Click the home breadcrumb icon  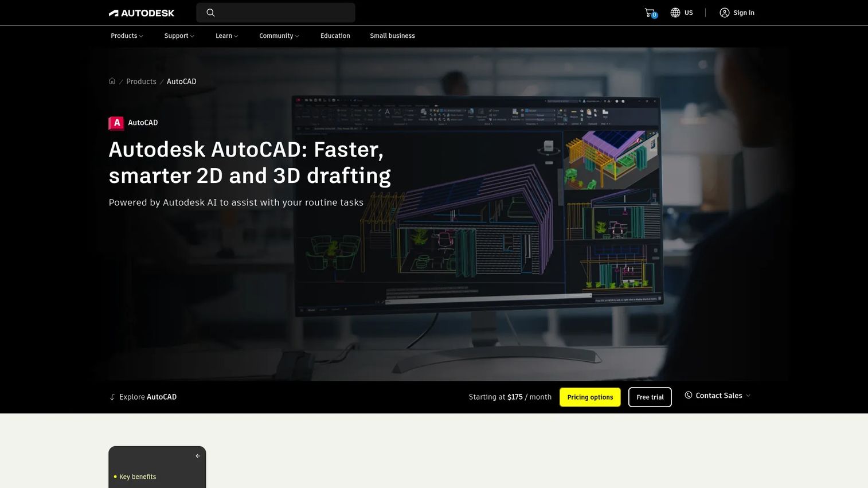click(112, 81)
